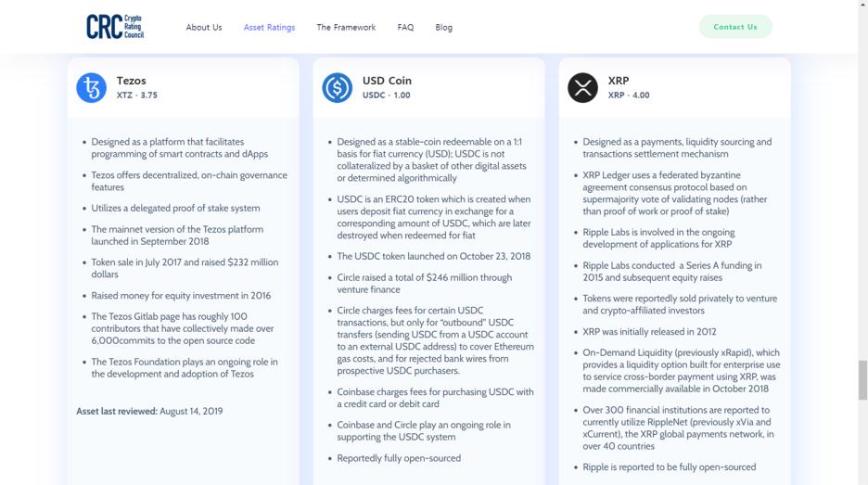Click the USD Coin card title
Screen dimensions: 868x485
[387, 81]
